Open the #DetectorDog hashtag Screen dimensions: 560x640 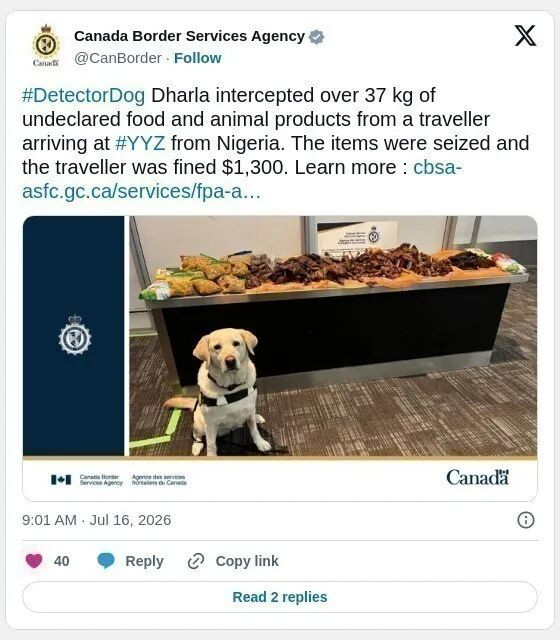pos(84,95)
